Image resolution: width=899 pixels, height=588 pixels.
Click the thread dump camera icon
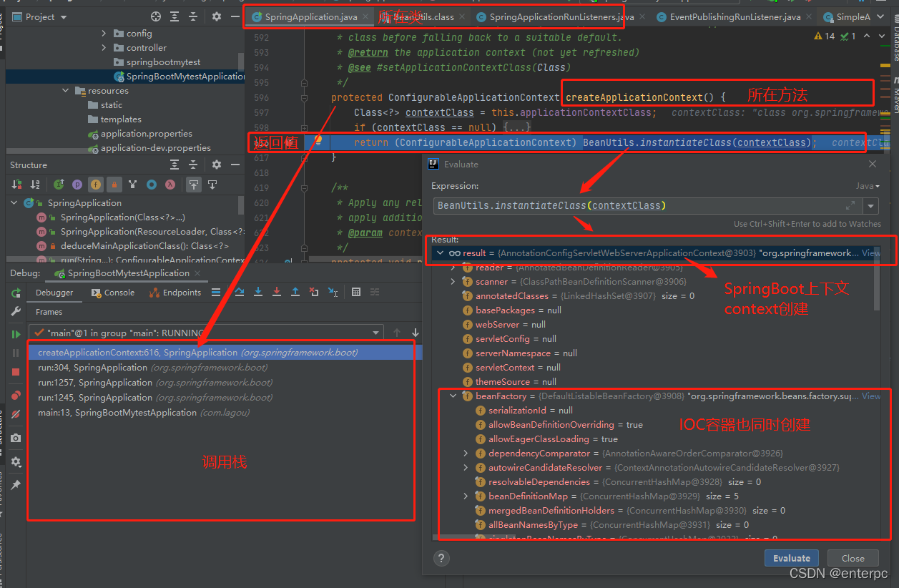[x=16, y=438]
